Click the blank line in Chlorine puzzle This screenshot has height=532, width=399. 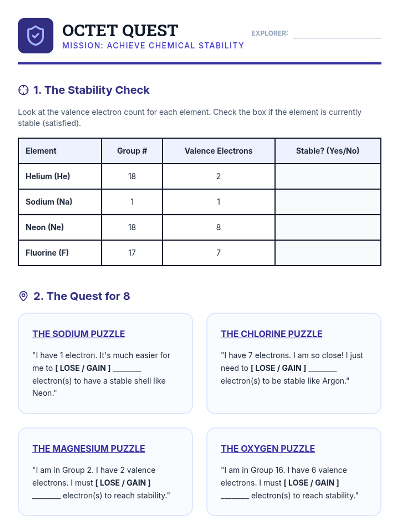tap(323, 369)
